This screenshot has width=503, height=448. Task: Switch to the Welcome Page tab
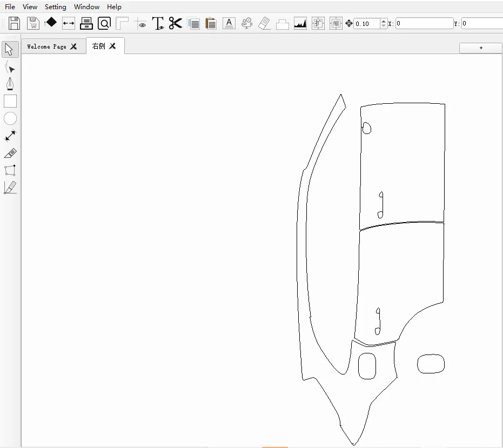46,46
